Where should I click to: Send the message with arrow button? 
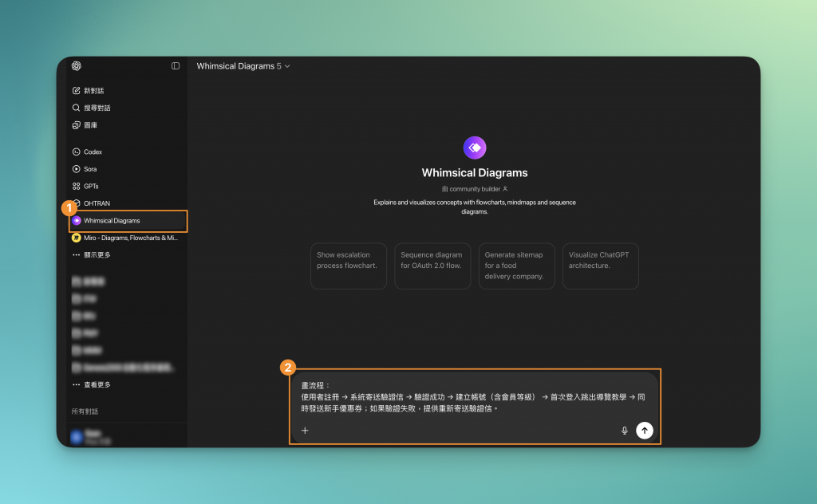(x=645, y=431)
